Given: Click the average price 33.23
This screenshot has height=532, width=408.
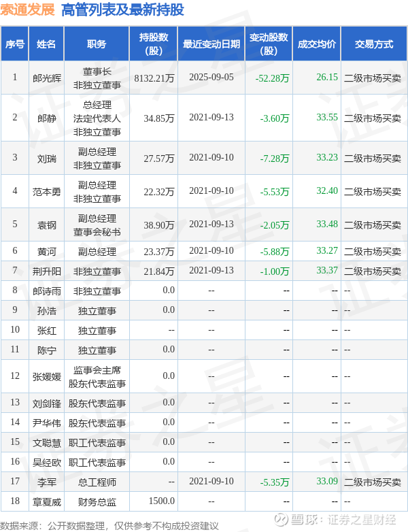Looking at the screenshot, I should 327,157.
